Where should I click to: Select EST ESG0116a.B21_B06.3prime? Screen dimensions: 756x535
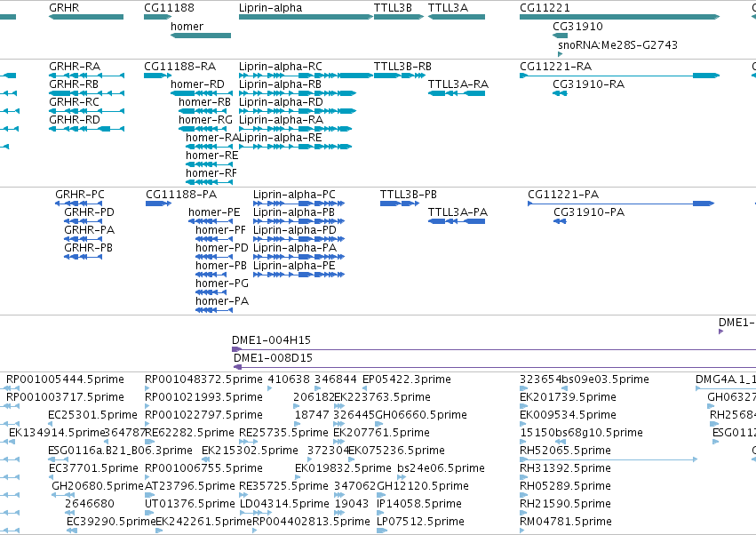click(x=120, y=450)
